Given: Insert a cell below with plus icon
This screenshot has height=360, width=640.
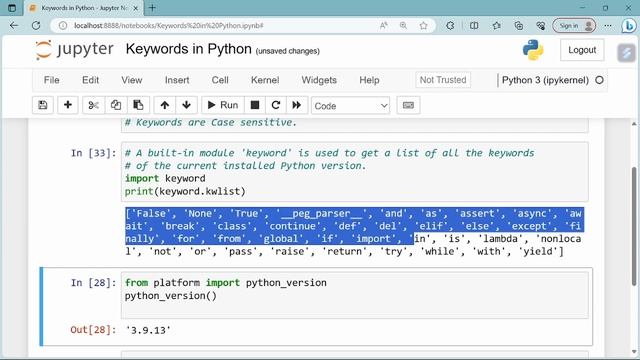Looking at the screenshot, I should click(68, 105).
